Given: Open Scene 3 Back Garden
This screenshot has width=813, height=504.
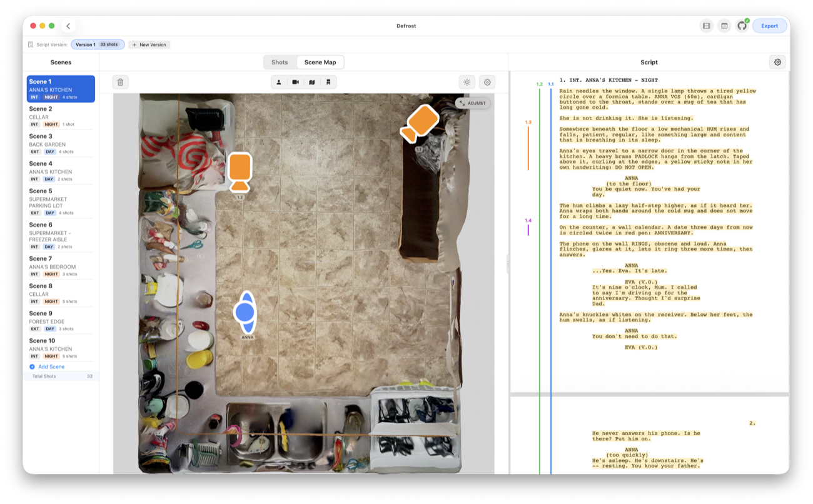Looking at the screenshot, I should (x=61, y=144).
